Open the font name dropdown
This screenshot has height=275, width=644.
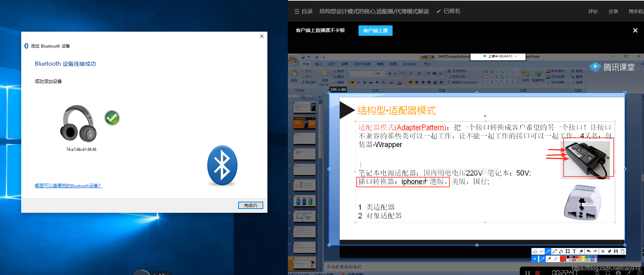(373, 74)
